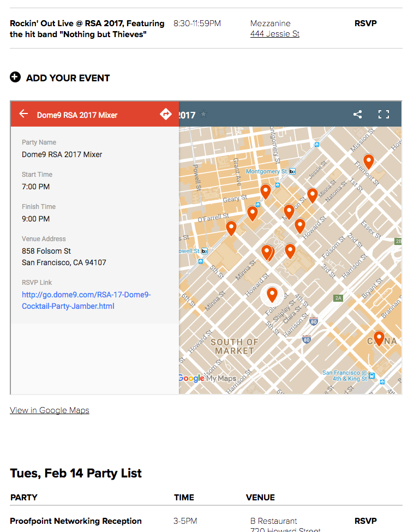Click the plus icon beside Add Your Event
Screen dimensions: 414x532
(15, 77)
